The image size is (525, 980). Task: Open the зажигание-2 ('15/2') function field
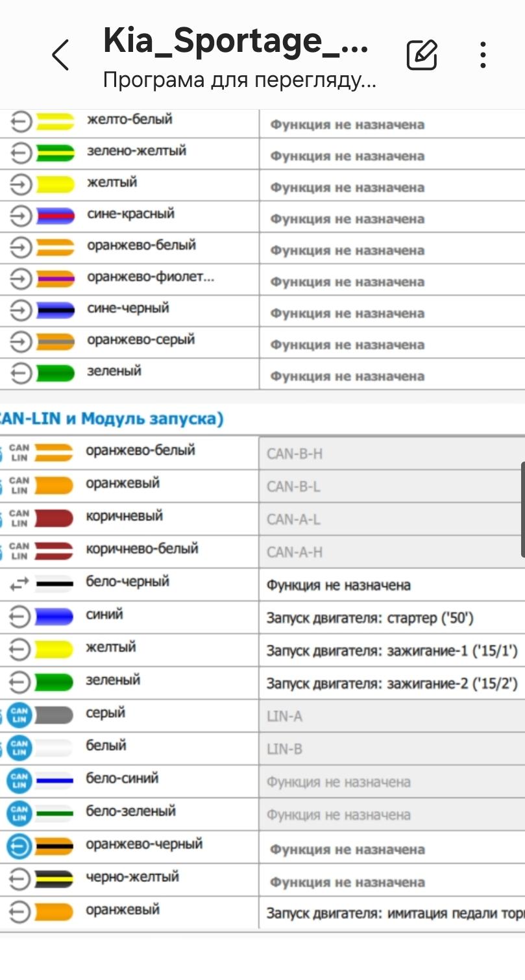(x=392, y=683)
